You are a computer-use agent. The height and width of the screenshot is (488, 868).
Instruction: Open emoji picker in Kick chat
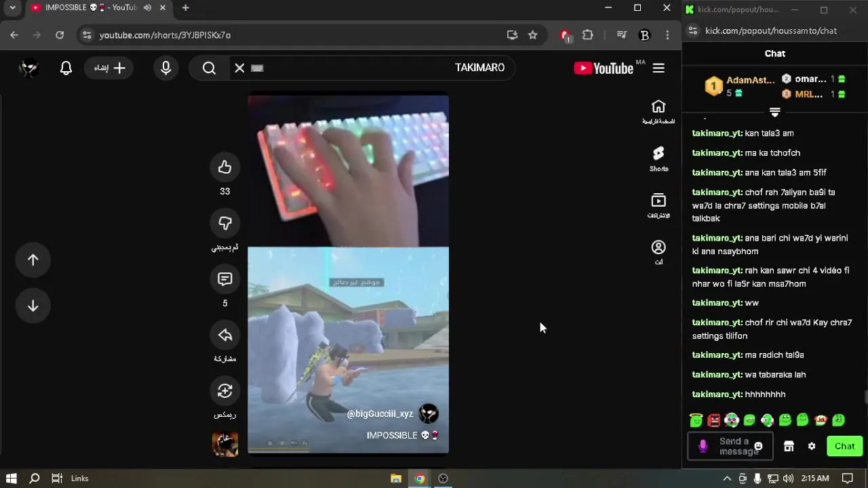tap(758, 446)
